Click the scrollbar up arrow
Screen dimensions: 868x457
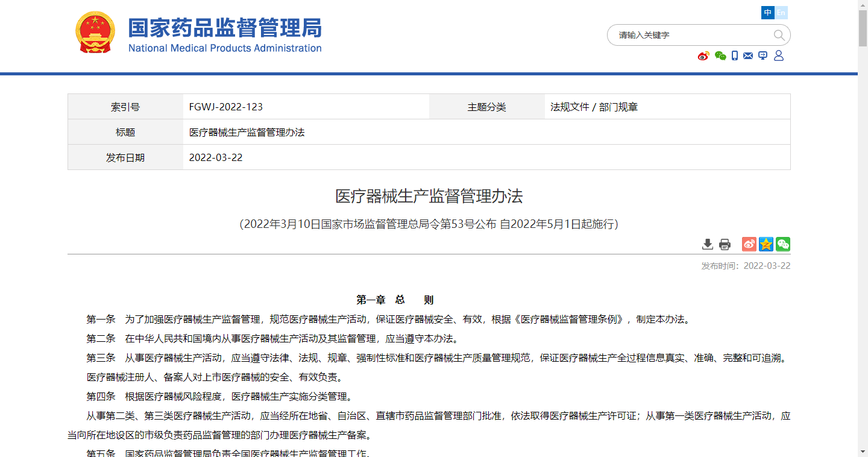(x=863, y=5)
